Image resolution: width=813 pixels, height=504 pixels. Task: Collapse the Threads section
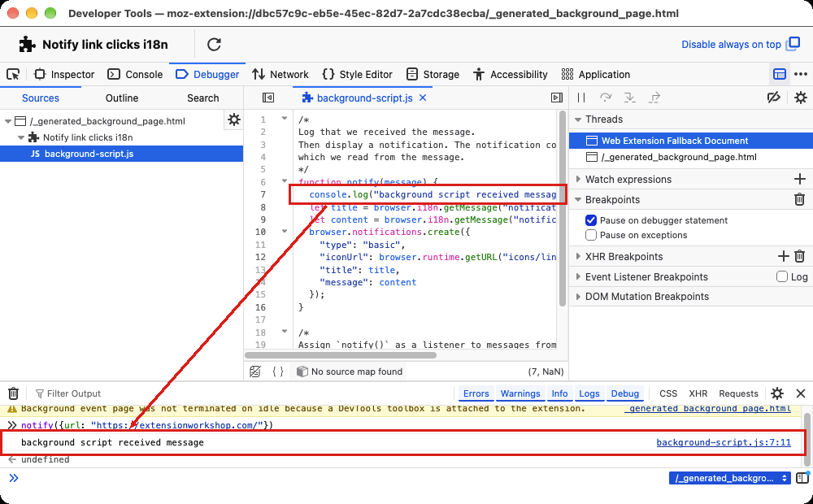coord(577,119)
